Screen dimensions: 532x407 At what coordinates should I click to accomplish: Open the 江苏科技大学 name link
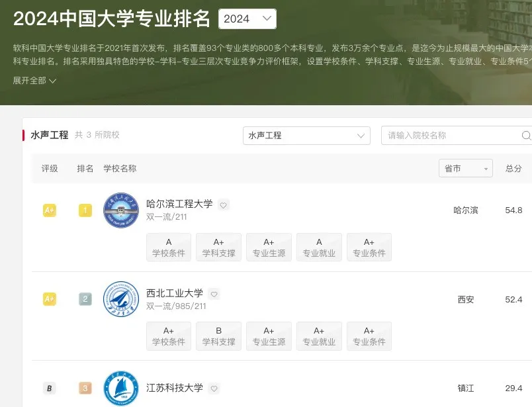coord(175,388)
